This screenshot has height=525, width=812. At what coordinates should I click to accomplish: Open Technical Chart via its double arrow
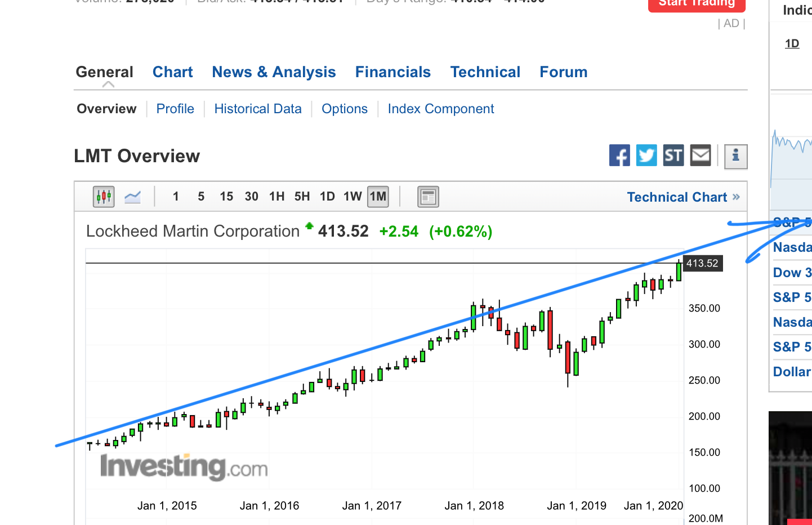click(736, 197)
